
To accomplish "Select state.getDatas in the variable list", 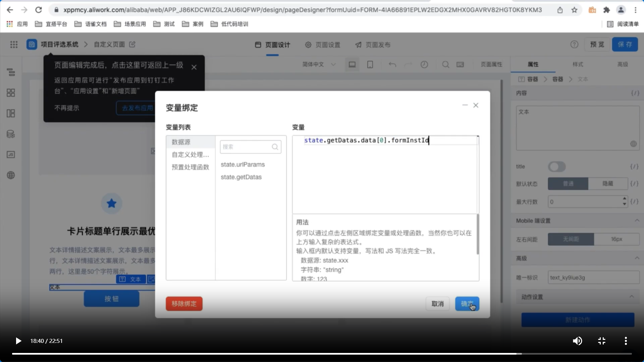I will click(x=241, y=177).
